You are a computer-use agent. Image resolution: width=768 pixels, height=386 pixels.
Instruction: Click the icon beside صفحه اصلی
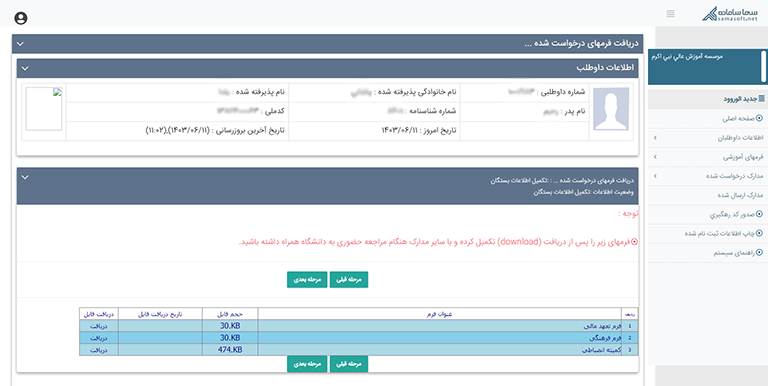tap(759, 118)
